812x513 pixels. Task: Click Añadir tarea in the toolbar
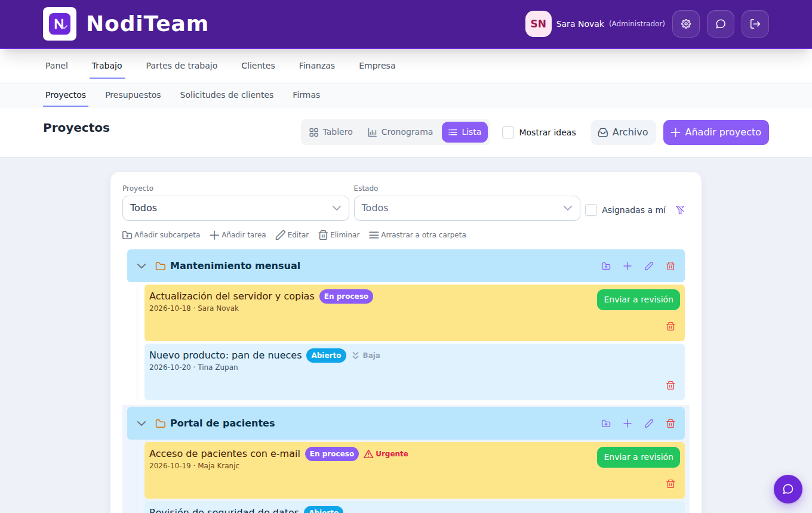(238, 235)
